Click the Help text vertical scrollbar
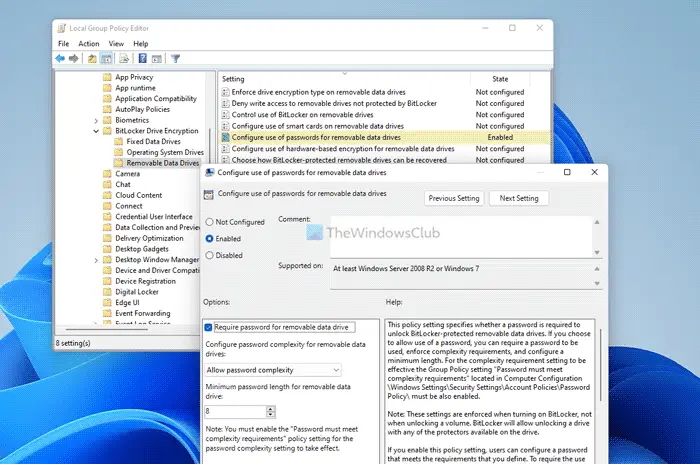The width and height of the screenshot is (700, 464). point(600,365)
